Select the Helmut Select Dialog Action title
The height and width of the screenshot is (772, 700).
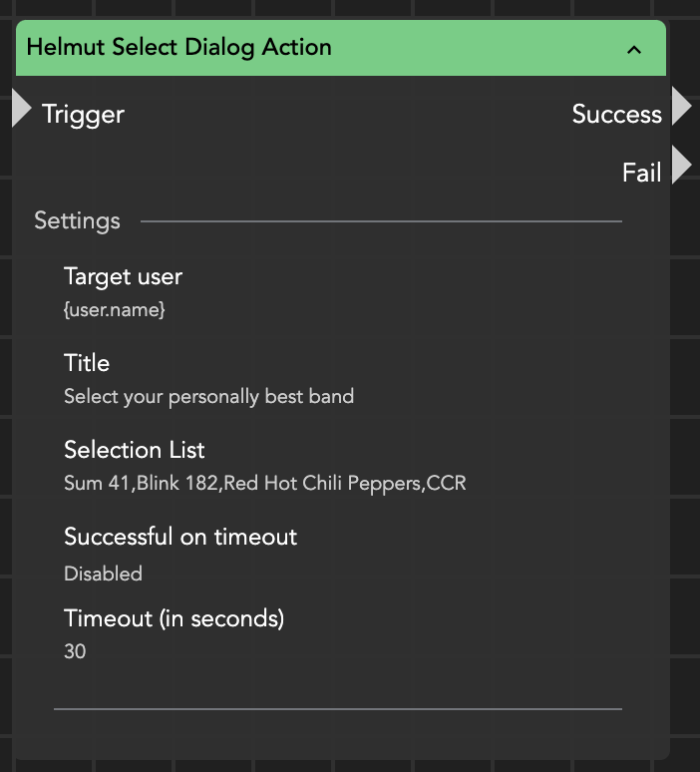(x=179, y=48)
